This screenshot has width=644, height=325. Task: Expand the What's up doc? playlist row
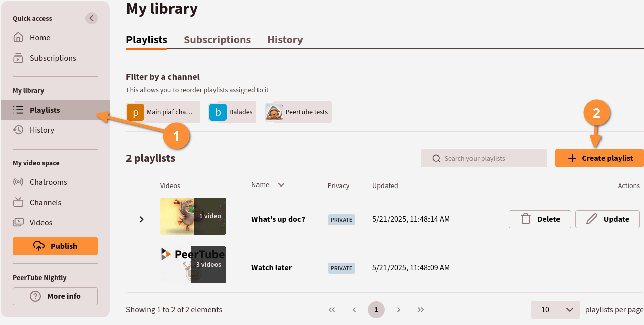[x=141, y=219]
